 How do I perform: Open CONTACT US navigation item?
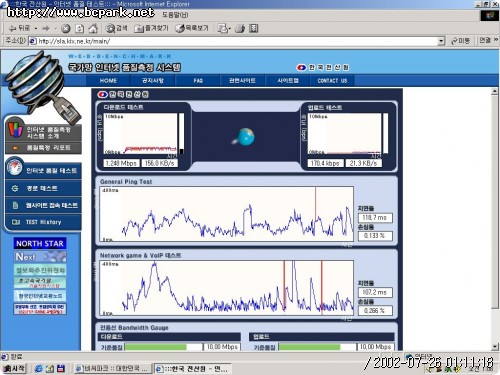coord(332,80)
